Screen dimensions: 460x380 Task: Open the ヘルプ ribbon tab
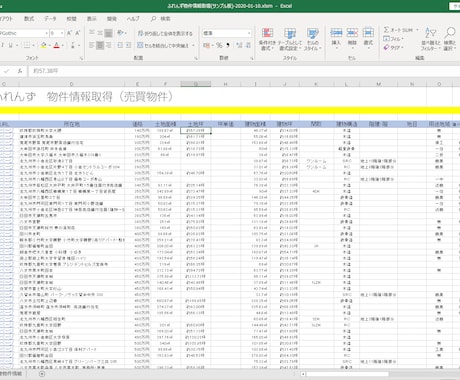click(133, 19)
